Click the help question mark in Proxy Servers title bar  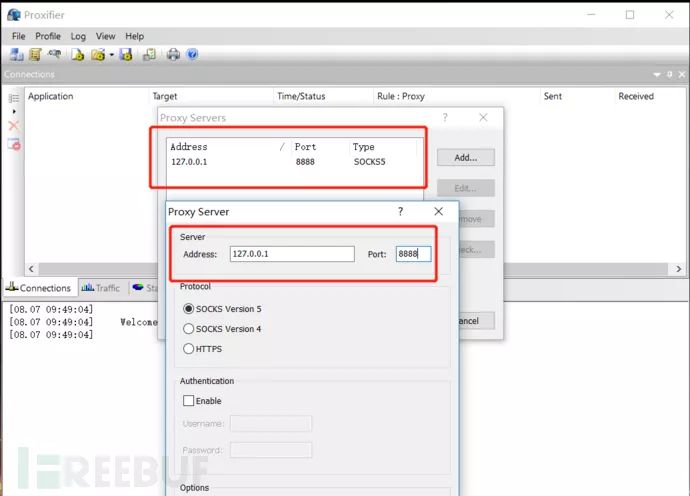coord(445,118)
